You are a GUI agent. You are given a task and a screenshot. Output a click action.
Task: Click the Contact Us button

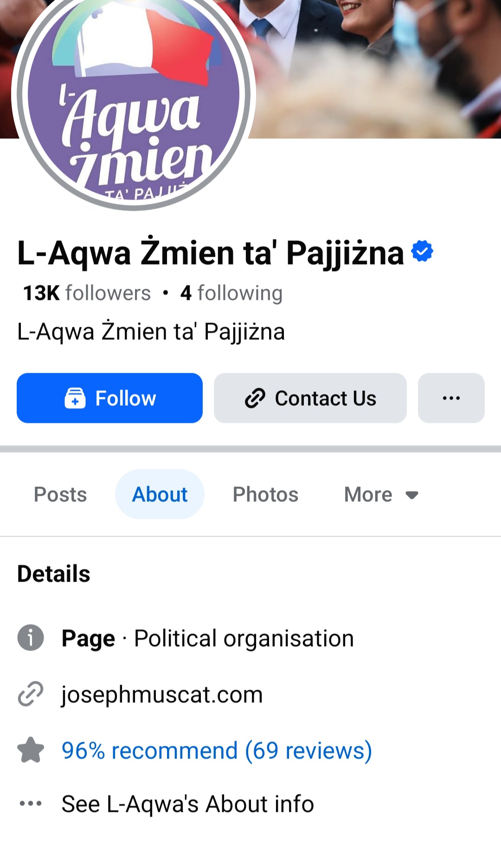(x=310, y=398)
